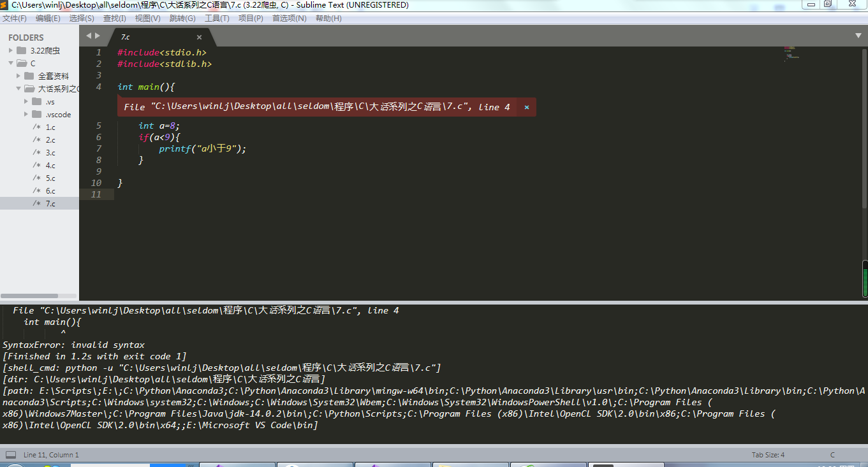Change the C syntax selector in status bar
The height and width of the screenshot is (467, 868).
pyautogui.click(x=832, y=455)
